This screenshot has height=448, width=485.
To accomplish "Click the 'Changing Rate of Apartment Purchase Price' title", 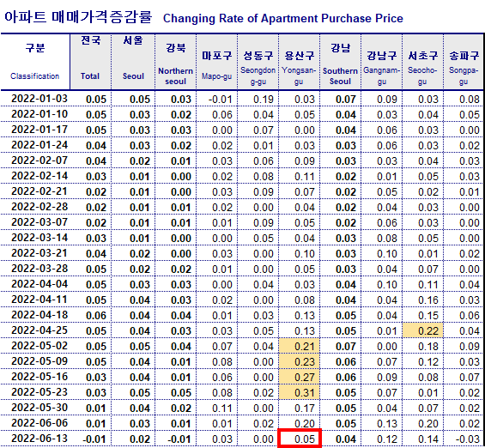I will (x=282, y=18).
